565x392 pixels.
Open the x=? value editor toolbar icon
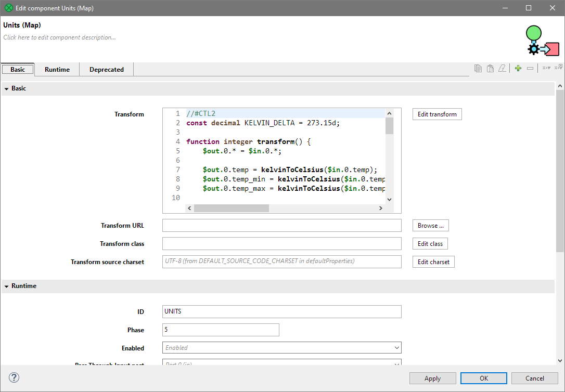pyautogui.click(x=558, y=68)
